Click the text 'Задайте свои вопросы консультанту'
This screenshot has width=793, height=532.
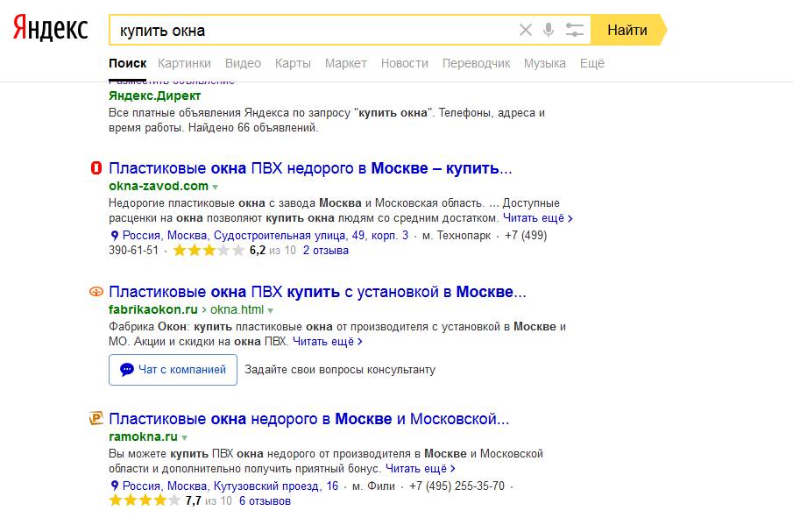point(340,370)
